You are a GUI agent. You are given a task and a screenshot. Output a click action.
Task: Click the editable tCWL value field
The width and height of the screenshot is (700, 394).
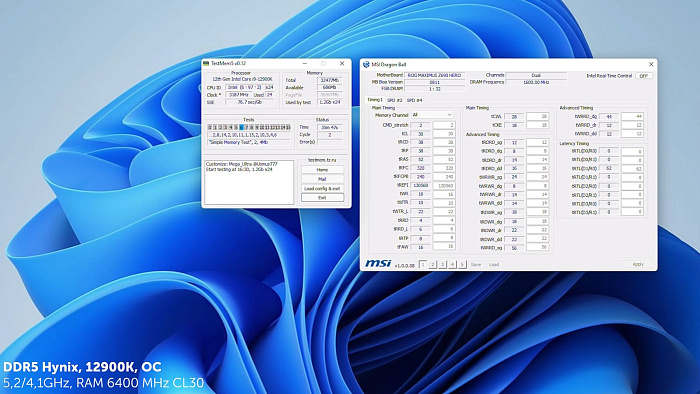[x=538, y=116]
